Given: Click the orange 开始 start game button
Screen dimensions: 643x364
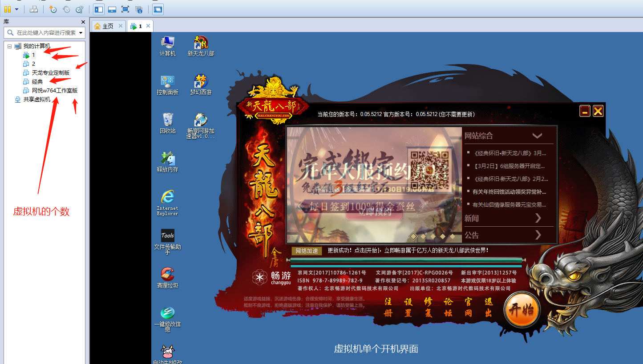Looking at the screenshot, I should click(x=522, y=309).
